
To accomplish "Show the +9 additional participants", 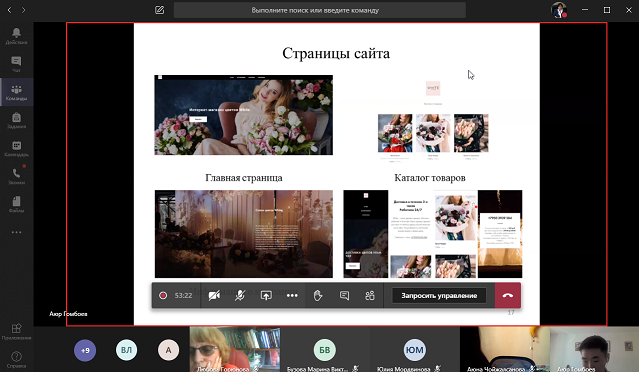I will 85,350.
